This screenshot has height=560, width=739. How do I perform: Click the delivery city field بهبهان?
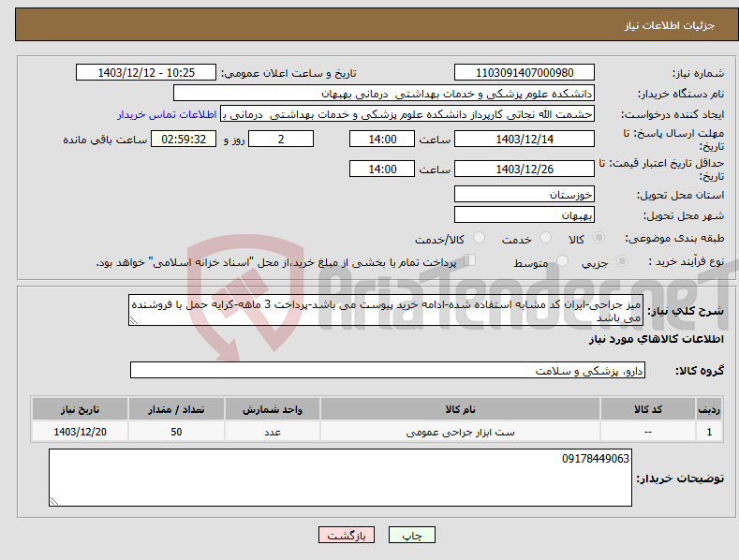pyautogui.click(x=525, y=215)
